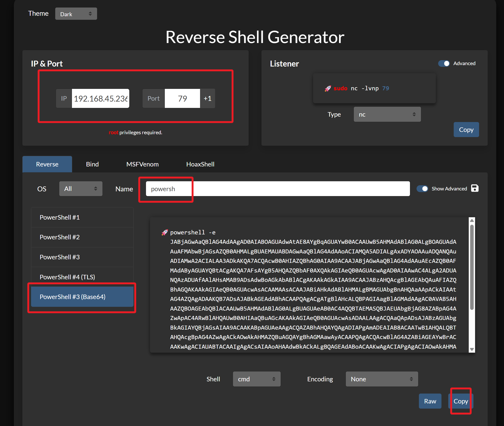The image size is (504, 426).
Task: Go to the HoaxShell tab
Action: point(200,164)
